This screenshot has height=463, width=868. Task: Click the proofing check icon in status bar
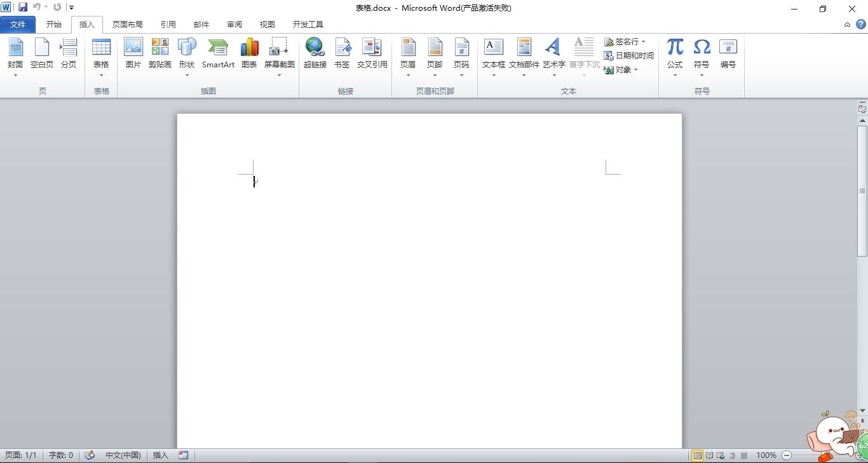point(90,455)
